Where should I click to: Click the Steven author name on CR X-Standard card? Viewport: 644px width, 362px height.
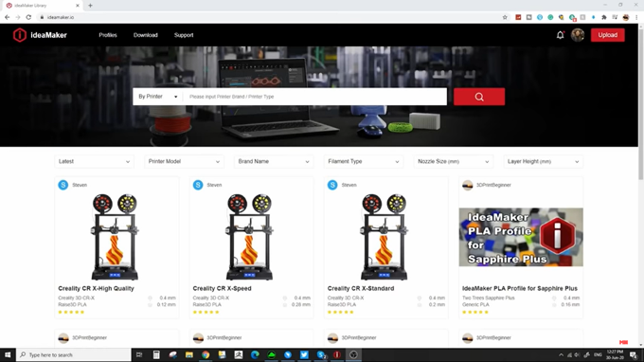pos(349,185)
